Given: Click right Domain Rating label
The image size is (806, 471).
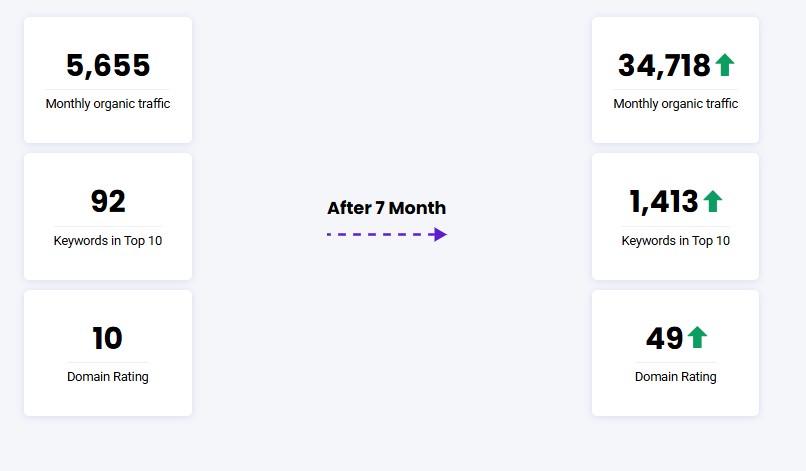Looking at the screenshot, I should [675, 376].
